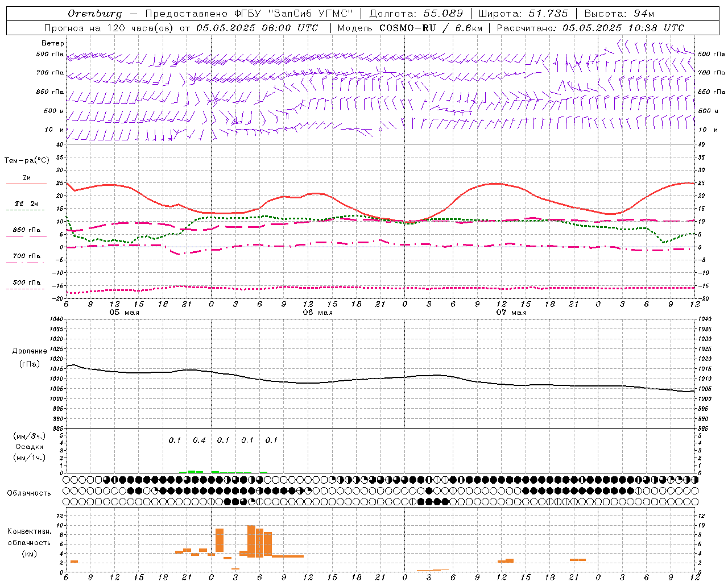Click the 700 гПа temperature legend entry
This screenshot has width=728, height=582.
pos(27,256)
